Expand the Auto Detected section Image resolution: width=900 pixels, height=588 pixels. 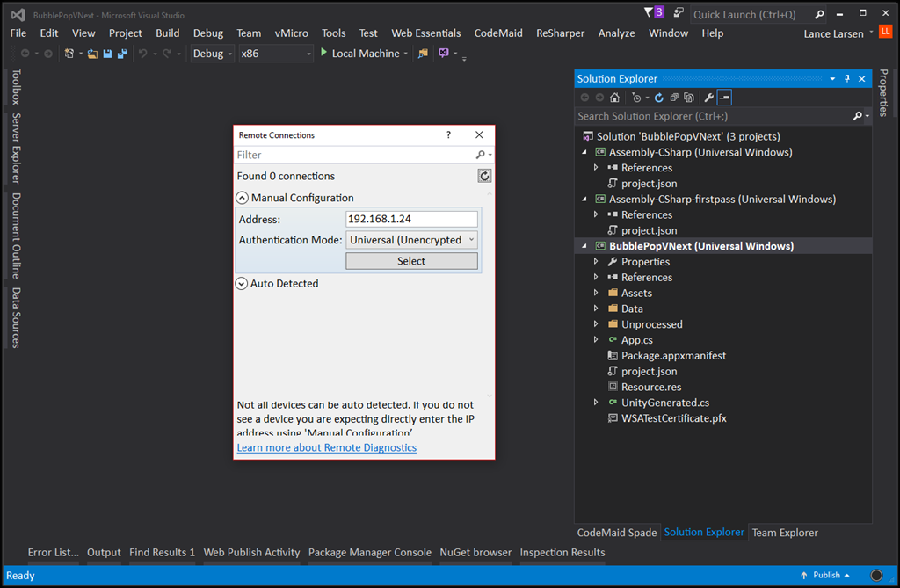click(242, 284)
